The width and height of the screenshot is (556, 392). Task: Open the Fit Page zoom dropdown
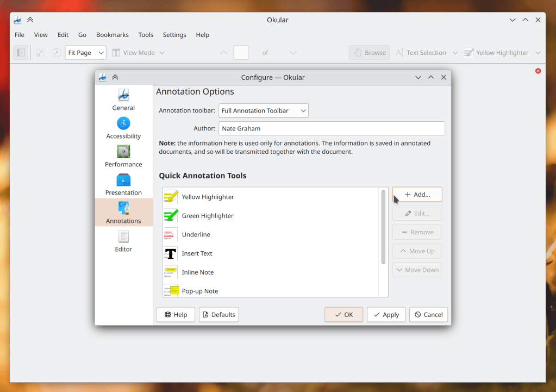(x=85, y=53)
